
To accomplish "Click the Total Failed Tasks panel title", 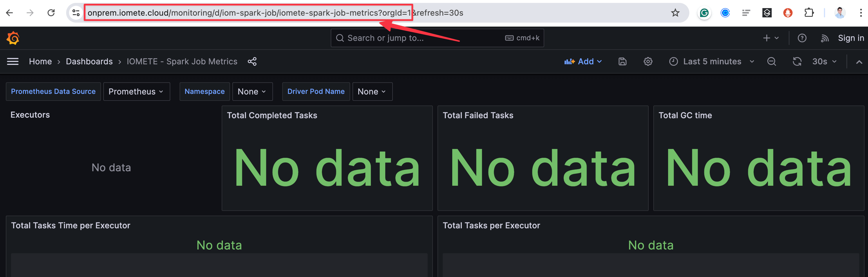I will (x=478, y=115).
